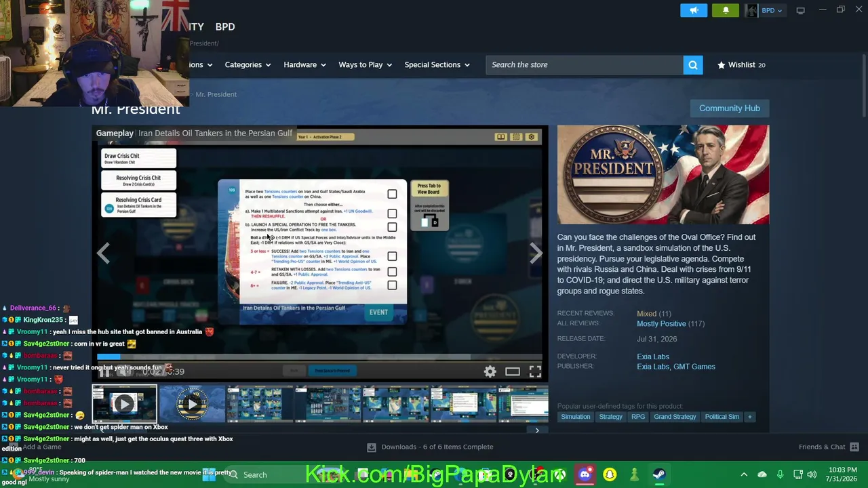
Task: Open the Mostly Positive all reviews link
Action: point(661,324)
